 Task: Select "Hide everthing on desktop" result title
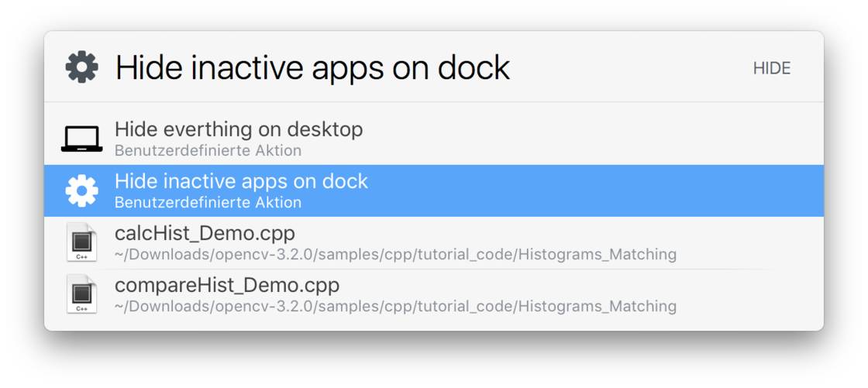[x=239, y=129]
